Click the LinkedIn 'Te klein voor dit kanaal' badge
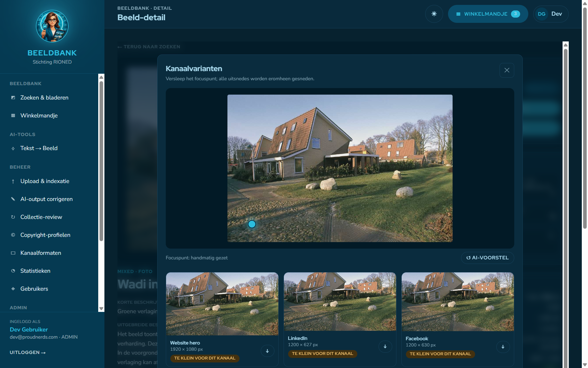Viewport: 588px width, 368px height. point(322,354)
